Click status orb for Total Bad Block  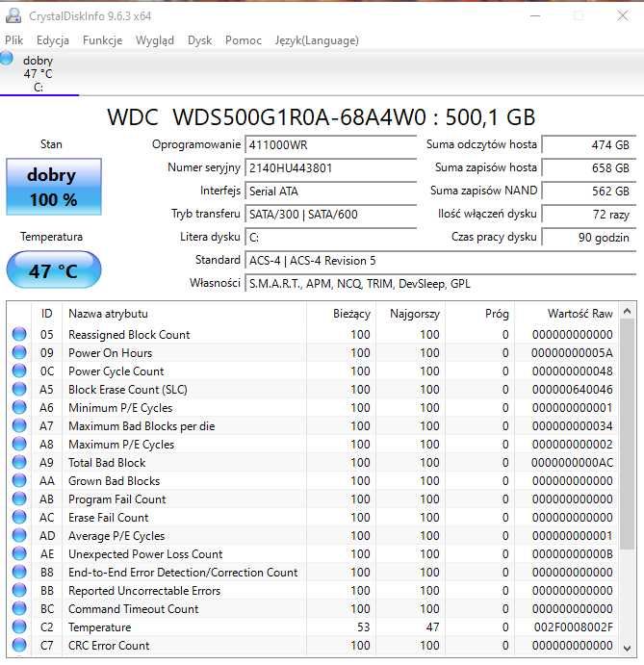[x=19, y=462]
